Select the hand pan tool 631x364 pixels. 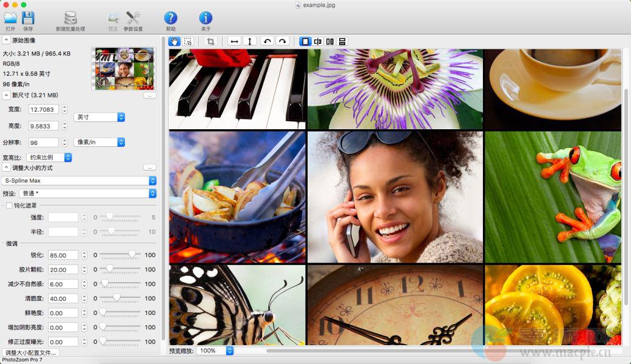click(175, 41)
